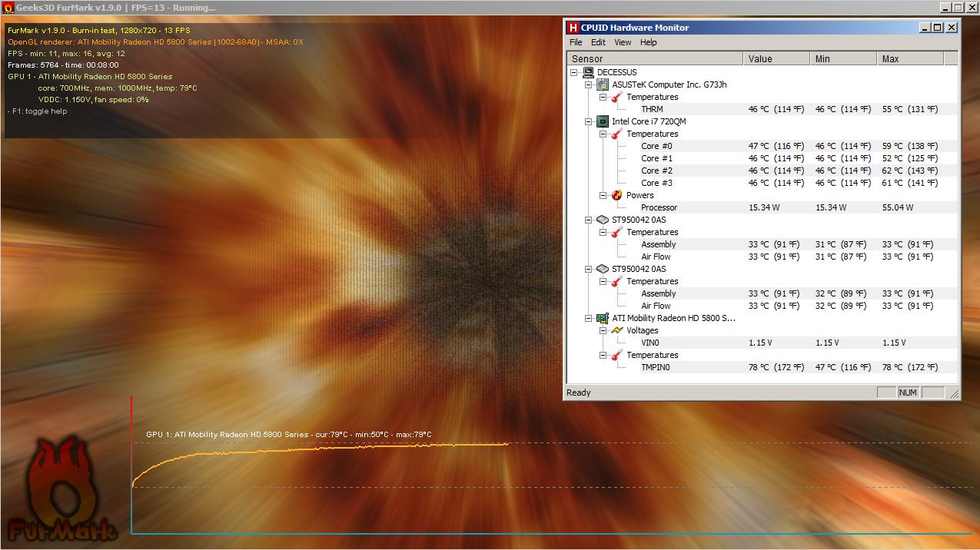980x550 pixels.
Task: Click the thermometer icon above the TMPIN0 row
Action: (616, 355)
